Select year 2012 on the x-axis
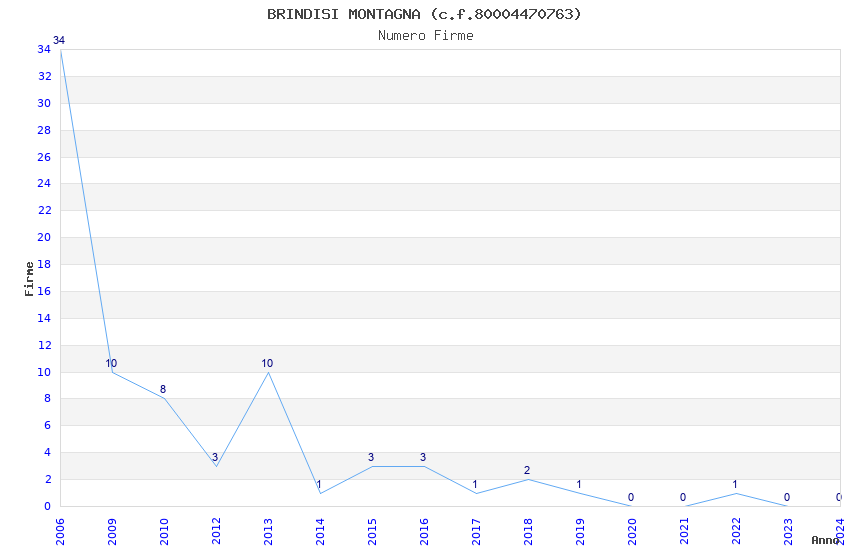850x550 pixels. (x=216, y=532)
